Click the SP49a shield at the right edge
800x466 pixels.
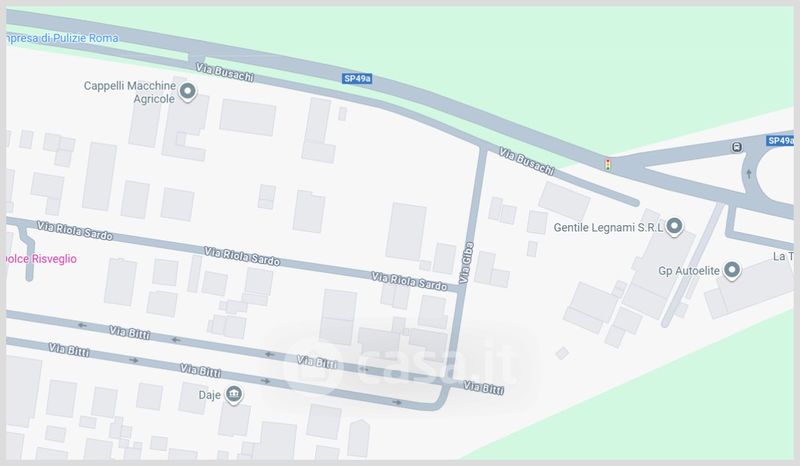tap(780, 140)
